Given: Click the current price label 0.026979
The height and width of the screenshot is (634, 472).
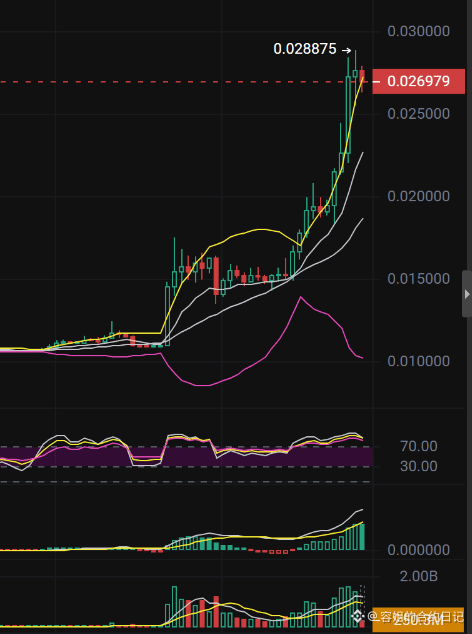Looking at the screenshot, I should [418, 82].
